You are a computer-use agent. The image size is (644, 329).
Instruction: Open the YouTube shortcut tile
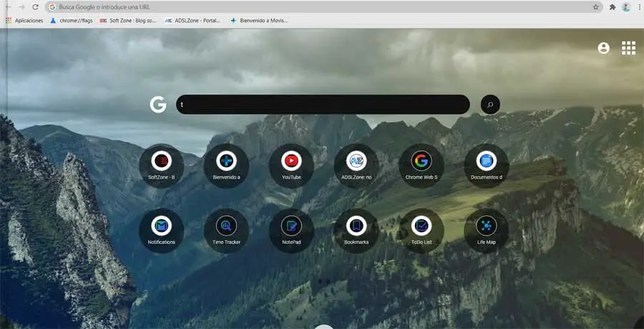pos(291,165)
